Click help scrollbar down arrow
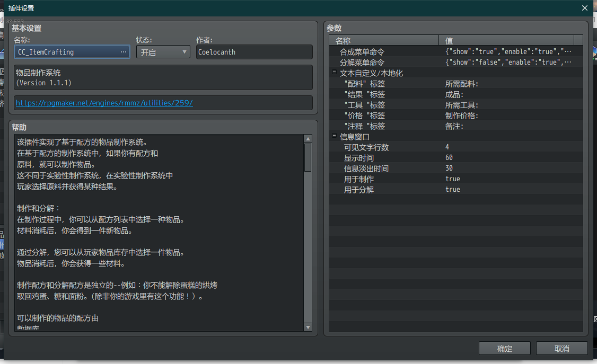The width and height of the screenshot is (597, 364). point(308,327)
